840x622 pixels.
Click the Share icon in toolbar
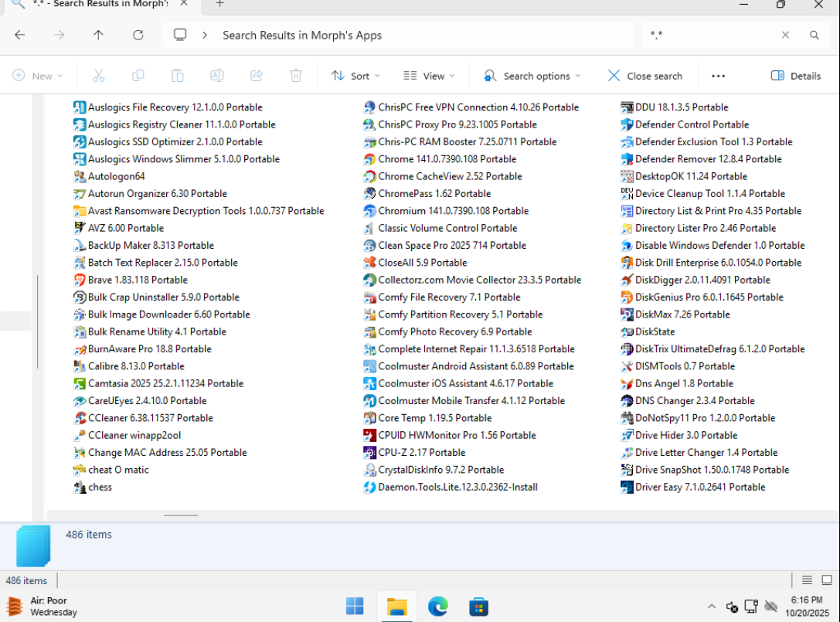coord(257,76)
